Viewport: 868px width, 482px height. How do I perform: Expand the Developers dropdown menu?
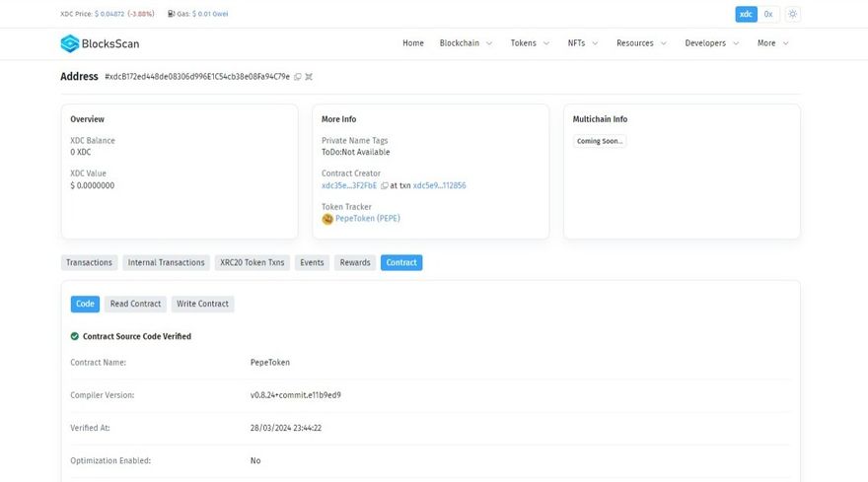(x=711, y=43)
